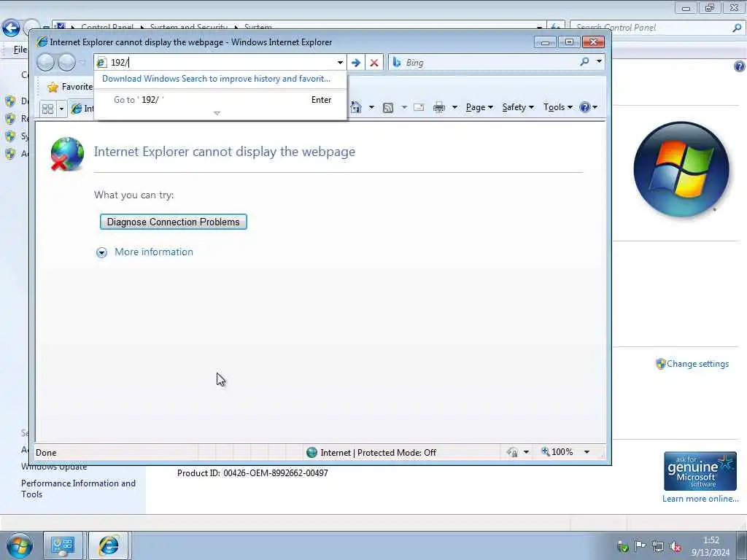Screen dimensions: 747x560
Task: Click the Internet Explorer logo in title bar
Action: (x=42, y=42)
